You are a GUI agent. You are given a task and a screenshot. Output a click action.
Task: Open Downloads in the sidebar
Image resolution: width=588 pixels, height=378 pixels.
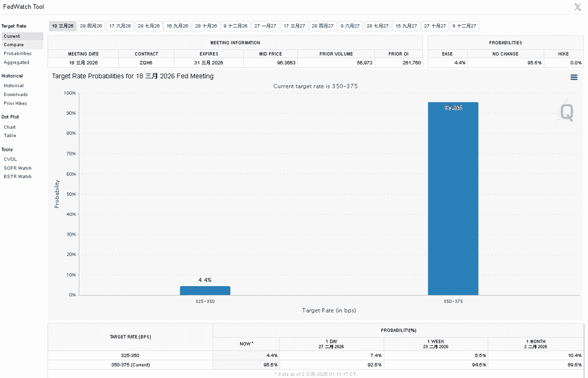16,95
